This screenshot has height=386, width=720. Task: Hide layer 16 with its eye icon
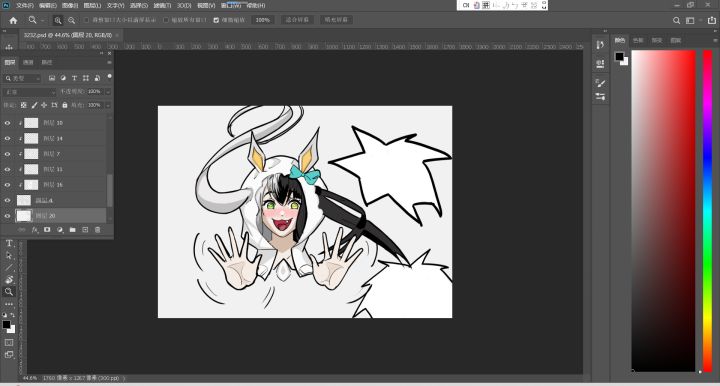click(x=7, y=185)
